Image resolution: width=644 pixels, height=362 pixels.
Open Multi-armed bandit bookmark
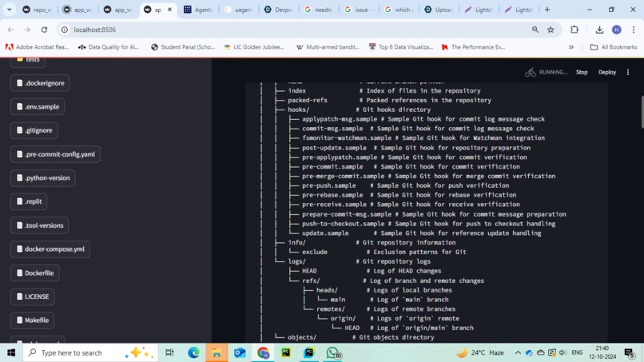(328, 47)
